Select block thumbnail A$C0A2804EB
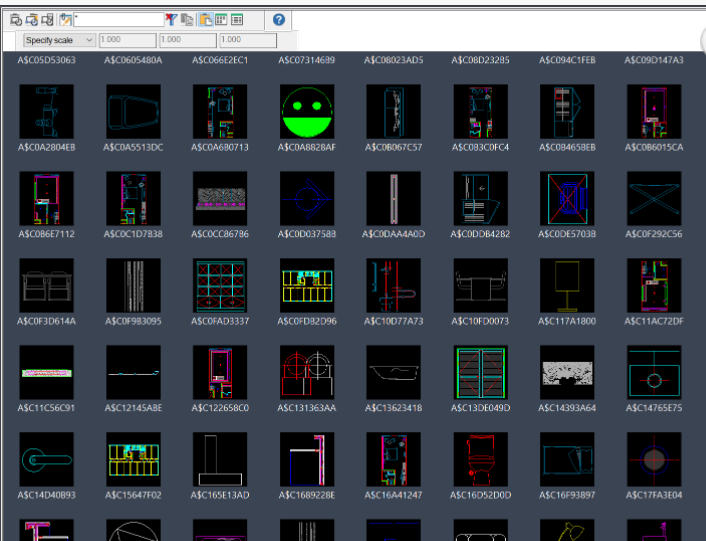This screenshot has height=541, width=706. pos(46,112)
